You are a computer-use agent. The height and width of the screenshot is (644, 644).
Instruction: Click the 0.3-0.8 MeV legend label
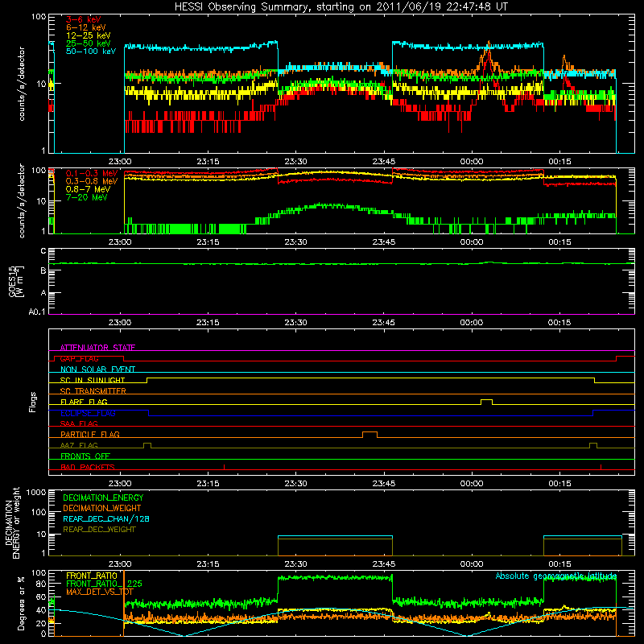coord(92,181)
